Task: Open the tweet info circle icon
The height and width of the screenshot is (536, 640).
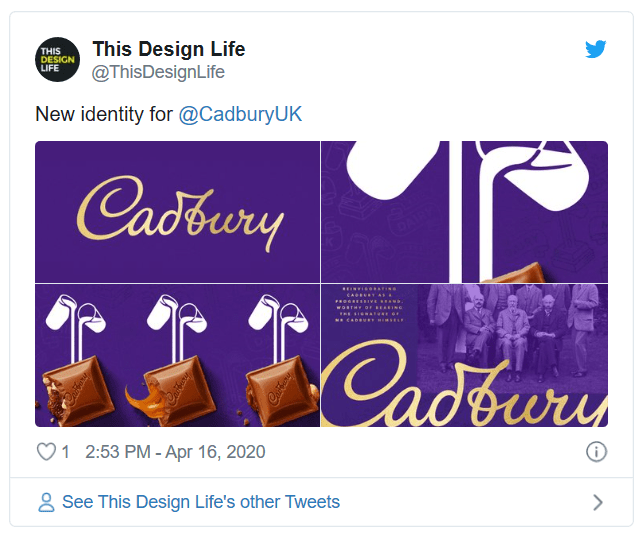Action: 596,452
